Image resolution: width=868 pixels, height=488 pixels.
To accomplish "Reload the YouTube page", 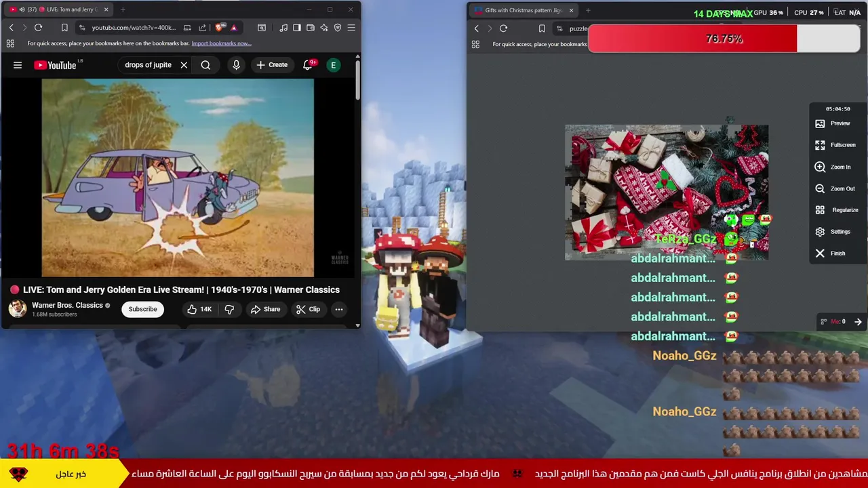I will coord(38,28).
